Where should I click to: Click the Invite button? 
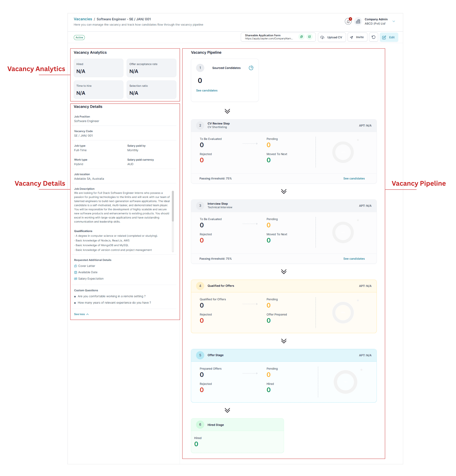(357, 37)
